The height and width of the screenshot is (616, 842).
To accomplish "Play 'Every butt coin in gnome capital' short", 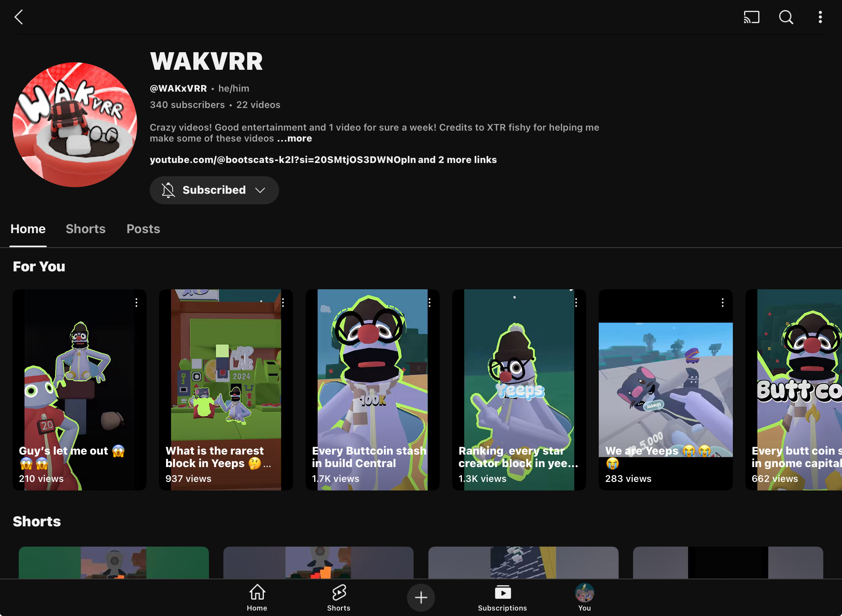I will click(x=794, y=390).
